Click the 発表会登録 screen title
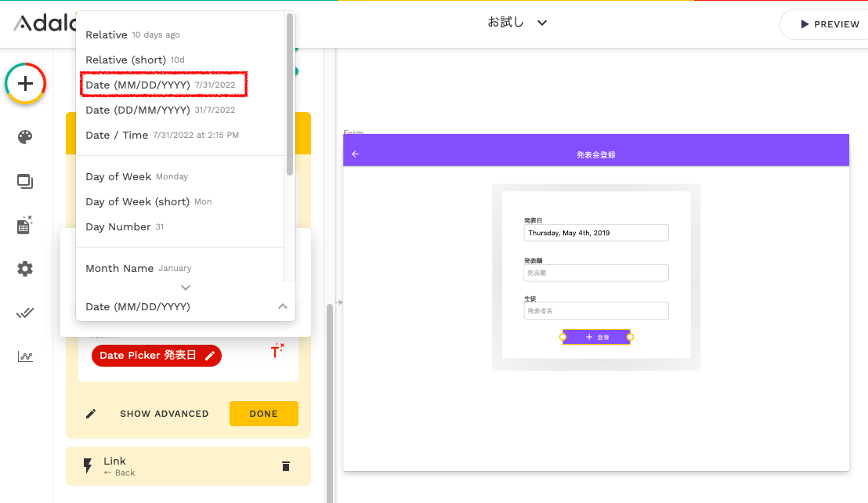This screenshot has height=503, width=868. pyautogui.click(x=595, y=155)
